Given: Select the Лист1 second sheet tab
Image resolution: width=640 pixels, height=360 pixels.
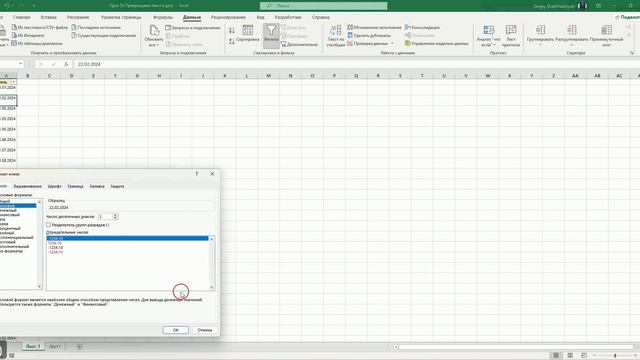Looking at the screenshot, I should tap(55, 347).
